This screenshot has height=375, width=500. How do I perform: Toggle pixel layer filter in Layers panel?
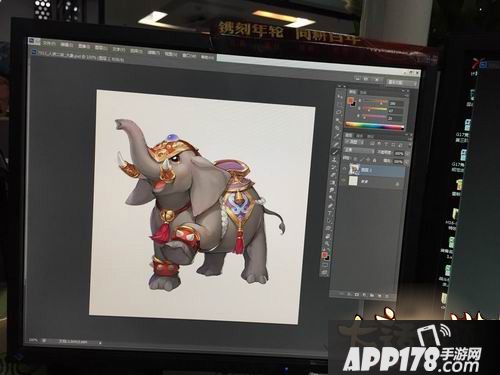coord(372,143)
